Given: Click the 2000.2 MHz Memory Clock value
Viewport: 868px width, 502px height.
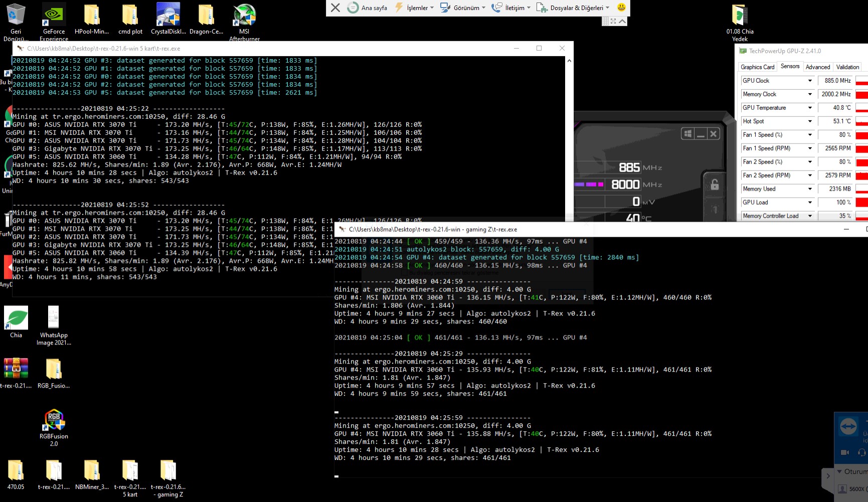Looking at the screenshot, I should pos(835,94).
